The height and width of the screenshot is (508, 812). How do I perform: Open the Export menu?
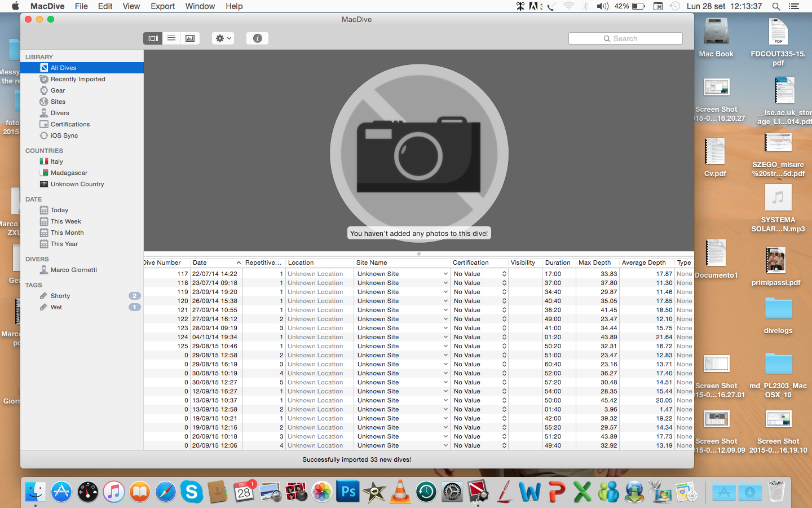coord(162,6)
